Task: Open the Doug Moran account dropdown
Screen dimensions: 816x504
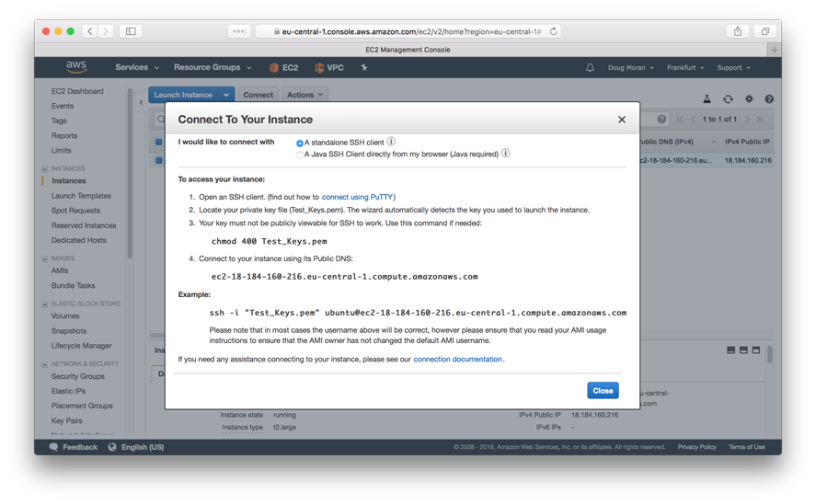Action: coord(631,68)
